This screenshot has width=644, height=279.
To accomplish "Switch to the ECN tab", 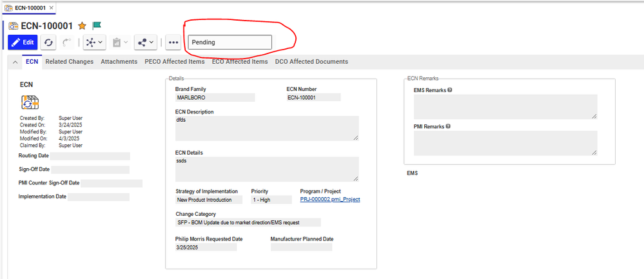I will pos(32,62).
